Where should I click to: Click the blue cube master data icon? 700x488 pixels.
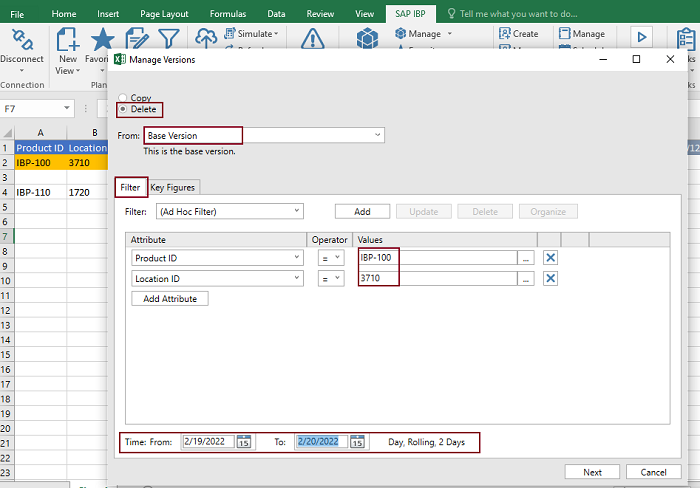[367, 38]
